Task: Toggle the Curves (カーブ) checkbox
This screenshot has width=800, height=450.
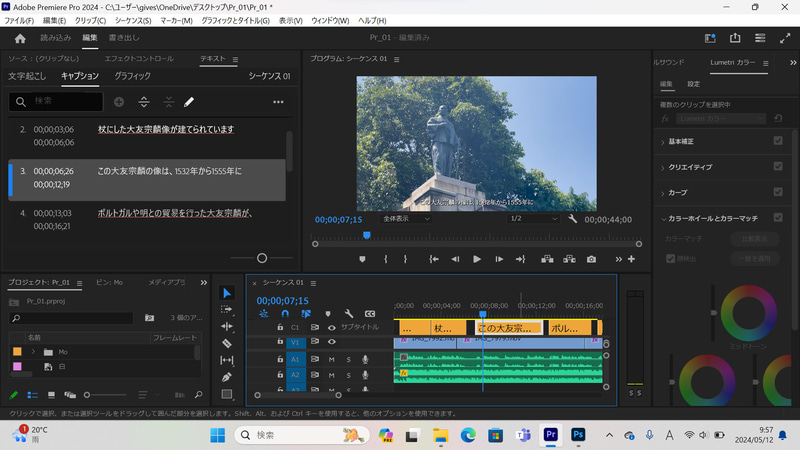Action: 778,192
